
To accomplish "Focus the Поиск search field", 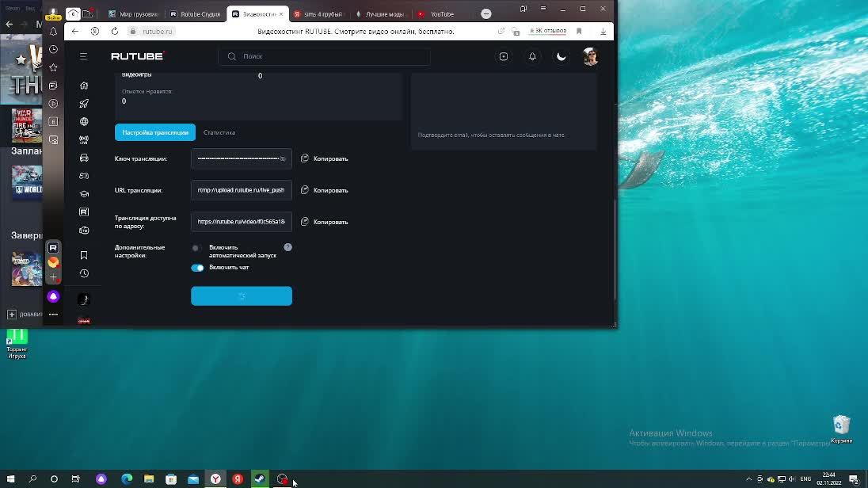I will pos(325,56).
